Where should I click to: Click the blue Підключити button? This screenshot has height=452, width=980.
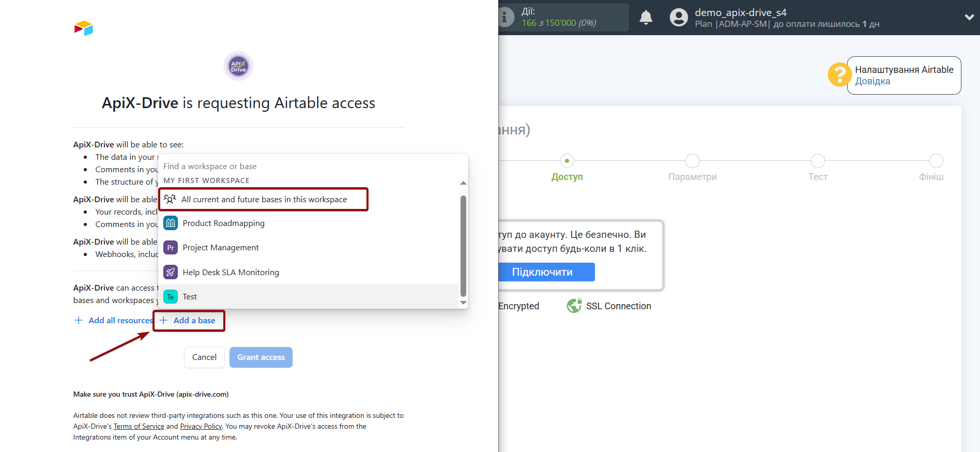coord(546,272)
